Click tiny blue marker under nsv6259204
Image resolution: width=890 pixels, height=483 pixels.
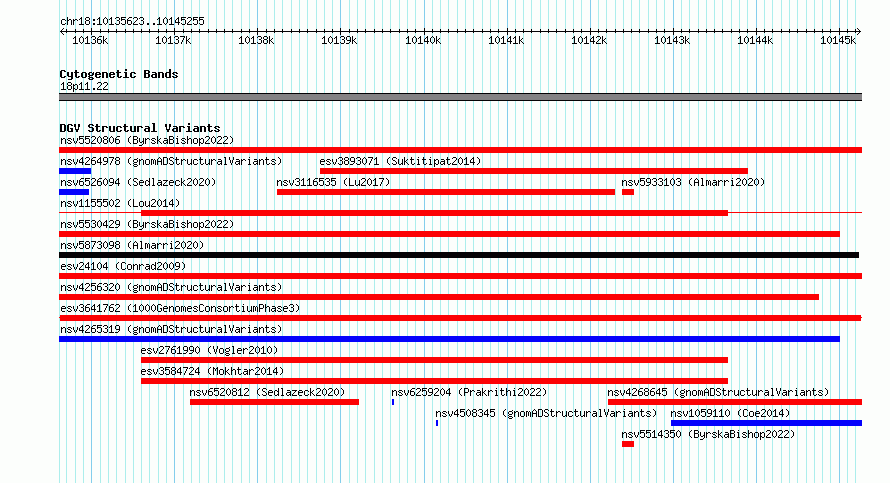click(393, 402)
